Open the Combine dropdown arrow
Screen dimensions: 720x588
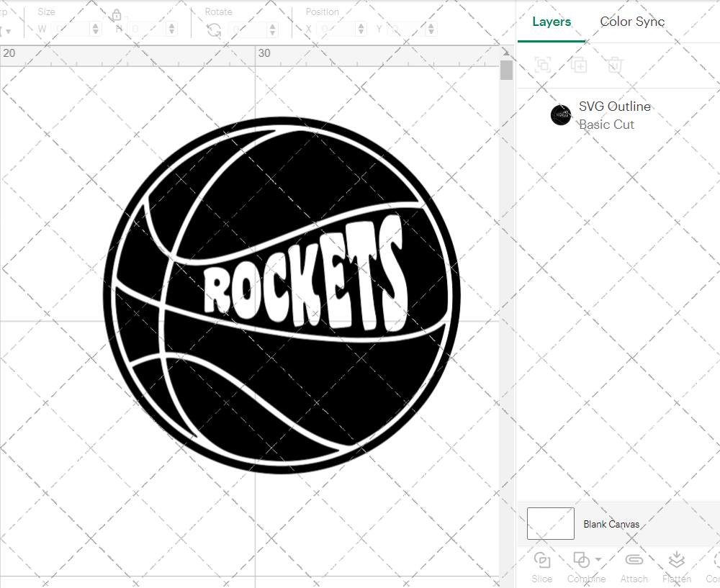(x=598, y=560)
